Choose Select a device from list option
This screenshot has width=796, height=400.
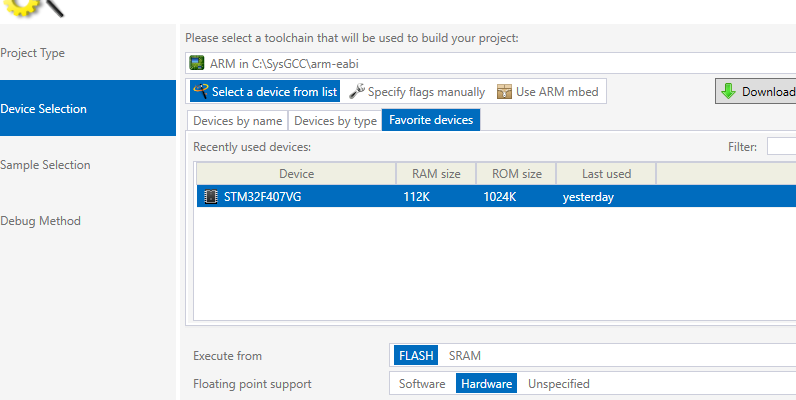(x=264, y=91)
